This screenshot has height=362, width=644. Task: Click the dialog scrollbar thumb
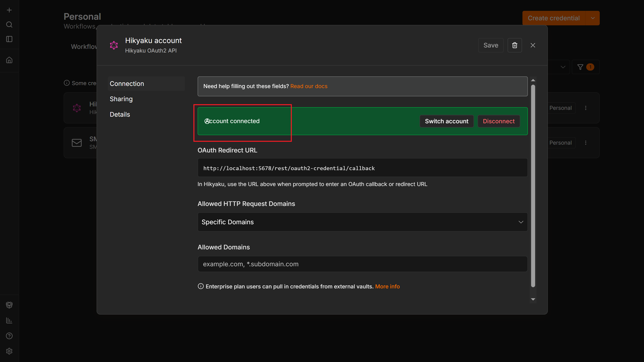[533, 186]
